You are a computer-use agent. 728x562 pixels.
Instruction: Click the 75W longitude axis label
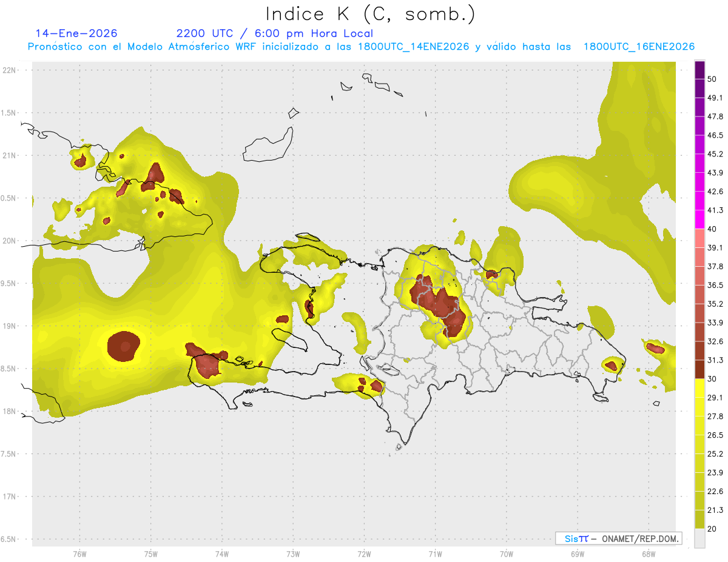[150, 554]
